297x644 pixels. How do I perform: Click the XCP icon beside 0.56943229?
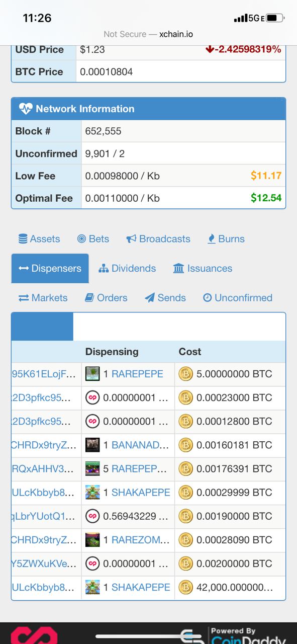click(92, 516)
